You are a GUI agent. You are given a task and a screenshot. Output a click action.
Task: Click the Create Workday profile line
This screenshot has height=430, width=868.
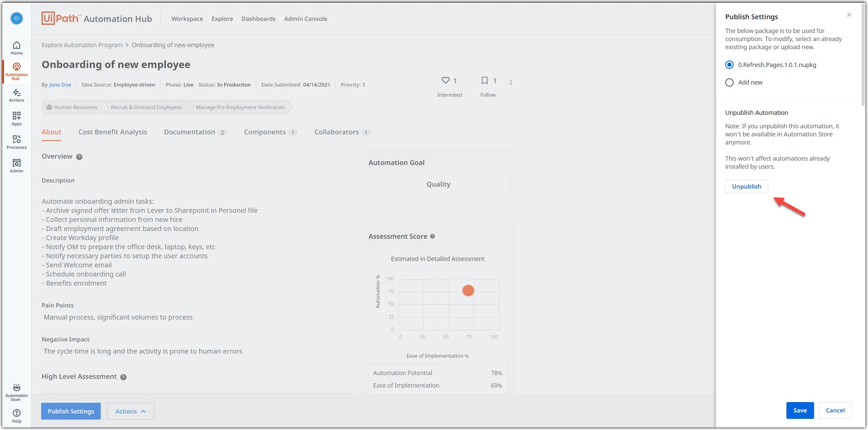tap(80, 238)
